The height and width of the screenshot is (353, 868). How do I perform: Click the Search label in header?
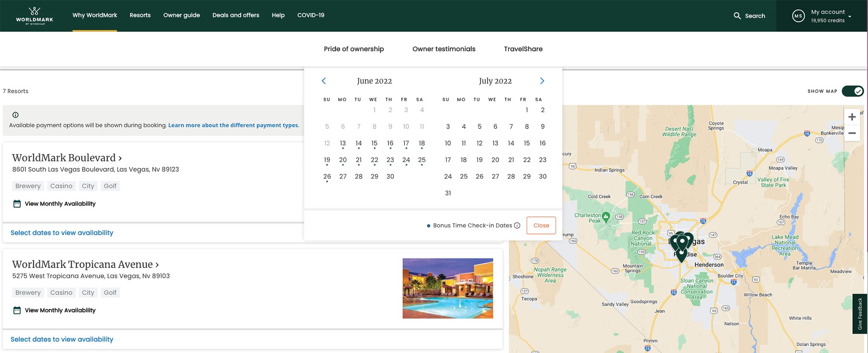pyautogui.click(x=755, y=16)
